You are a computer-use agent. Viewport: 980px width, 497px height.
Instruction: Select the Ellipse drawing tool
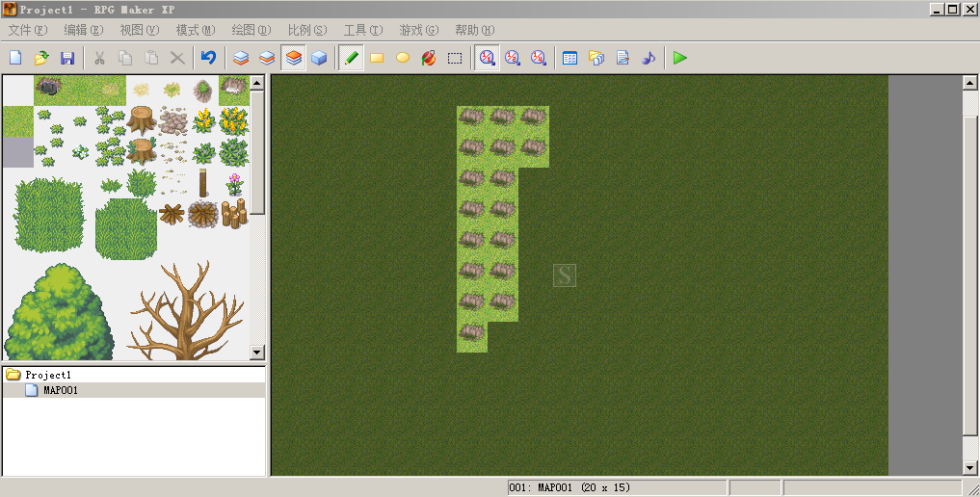tap(403, 58)
